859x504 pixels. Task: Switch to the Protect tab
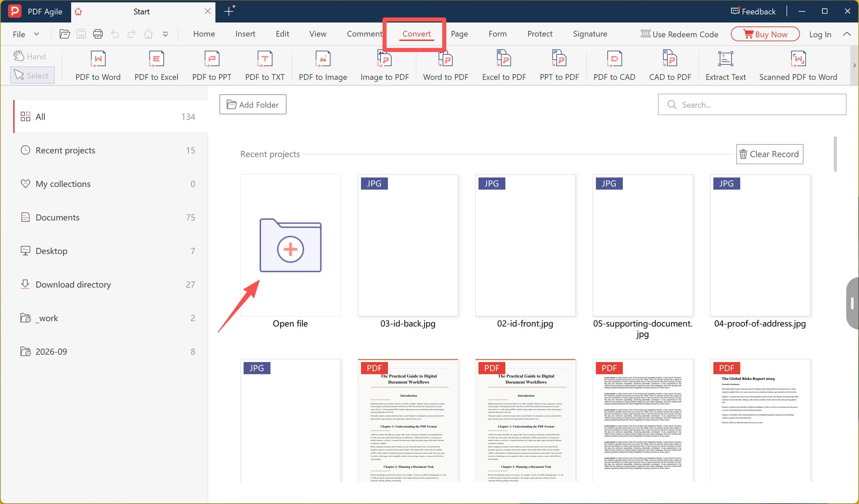point(540,34)
